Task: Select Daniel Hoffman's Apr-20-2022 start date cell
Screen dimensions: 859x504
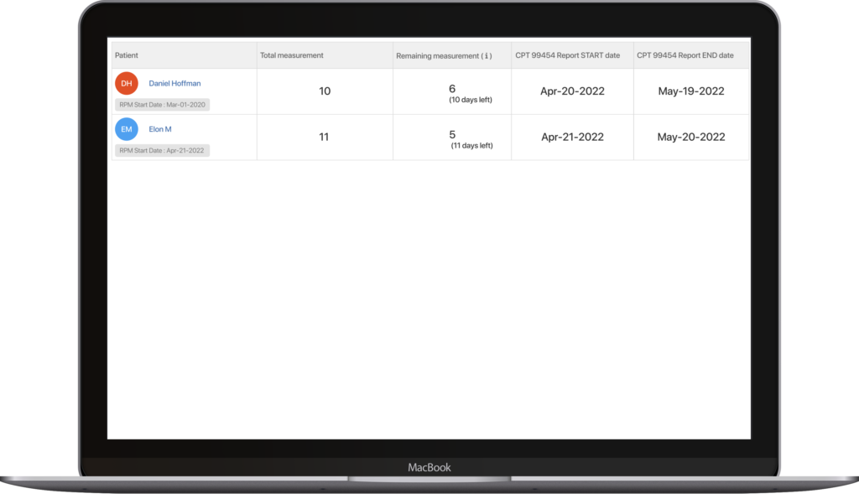Action: coord(572,91)
